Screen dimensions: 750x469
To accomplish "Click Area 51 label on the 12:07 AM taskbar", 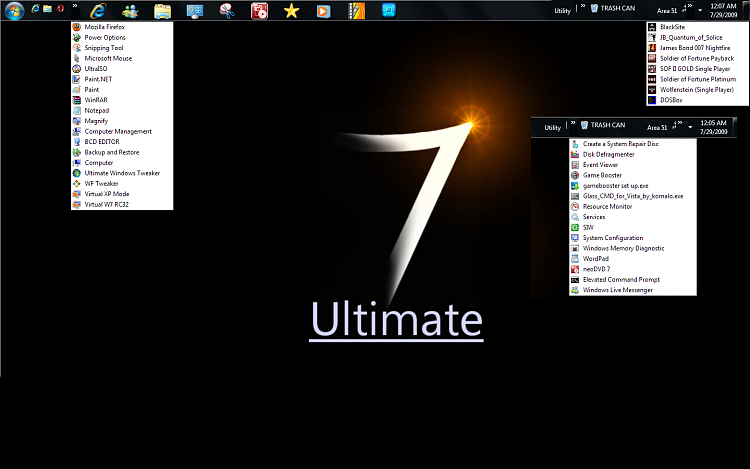I will click(667, 11).
